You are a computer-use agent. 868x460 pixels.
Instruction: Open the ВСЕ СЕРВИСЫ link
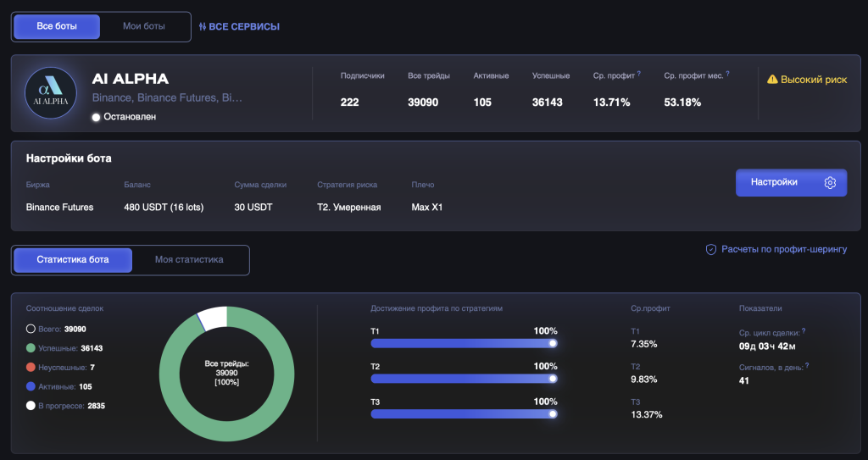[244, 26]
